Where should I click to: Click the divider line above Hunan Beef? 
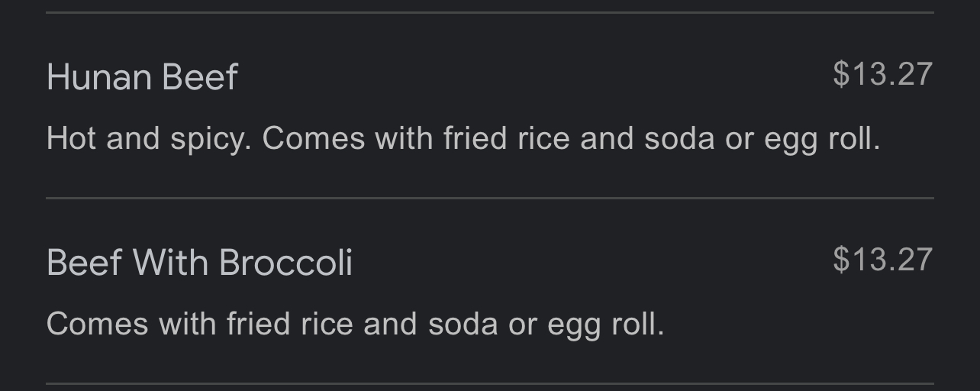pyautogui.click(x=489, y=12)
